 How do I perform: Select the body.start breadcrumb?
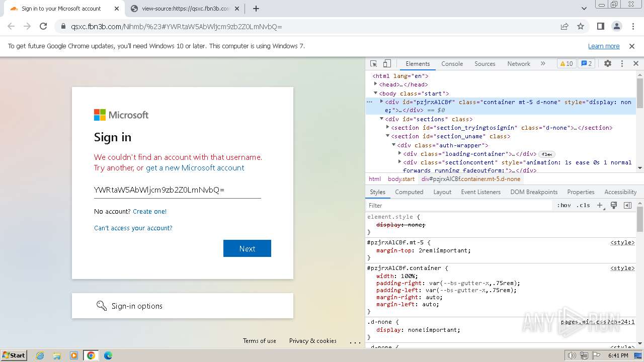pos(401,179)
